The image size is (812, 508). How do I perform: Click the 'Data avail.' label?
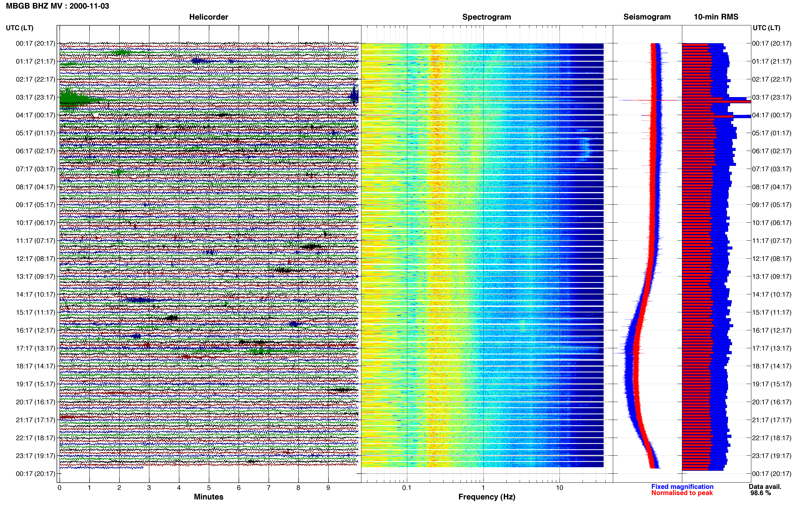point(765,486)
